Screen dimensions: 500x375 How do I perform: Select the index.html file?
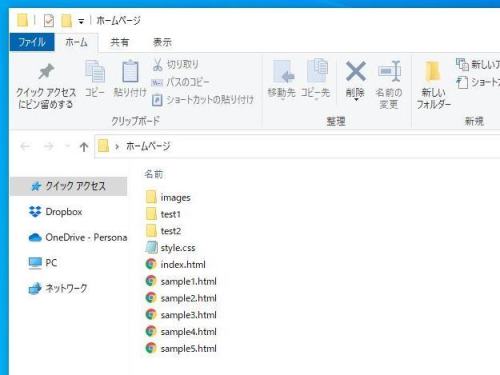click(x=176, y=264)
